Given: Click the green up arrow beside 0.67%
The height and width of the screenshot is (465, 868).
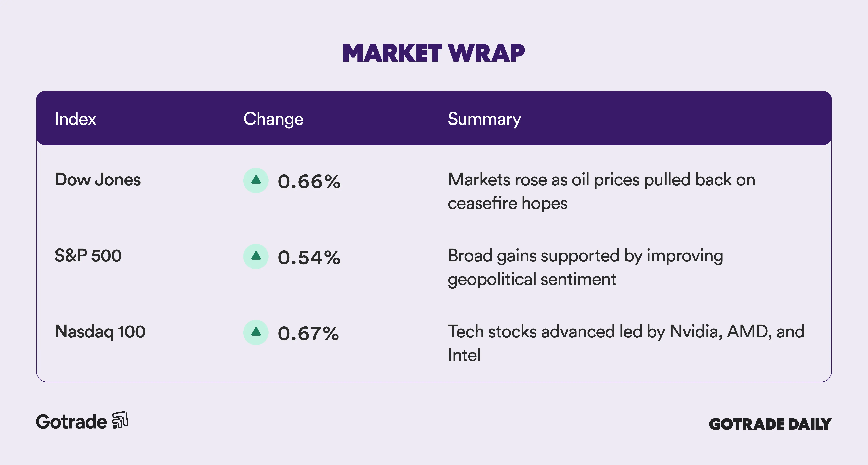Looking at the screenshot, I should [256, 332].
